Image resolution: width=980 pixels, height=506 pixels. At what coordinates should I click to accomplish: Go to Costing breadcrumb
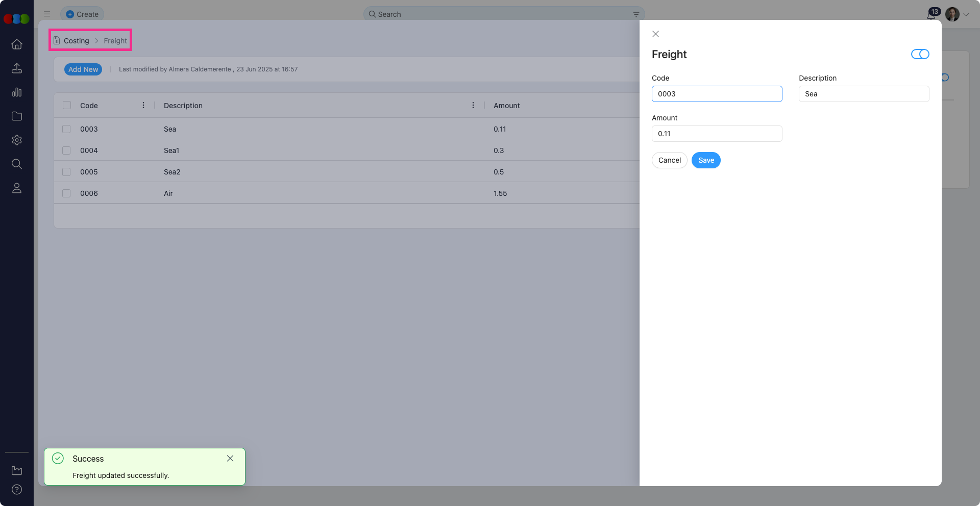[x=76, y=41]
